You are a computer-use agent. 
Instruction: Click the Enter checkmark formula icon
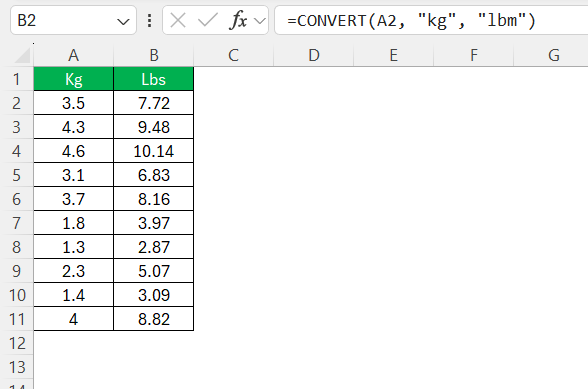coord(208,20)
